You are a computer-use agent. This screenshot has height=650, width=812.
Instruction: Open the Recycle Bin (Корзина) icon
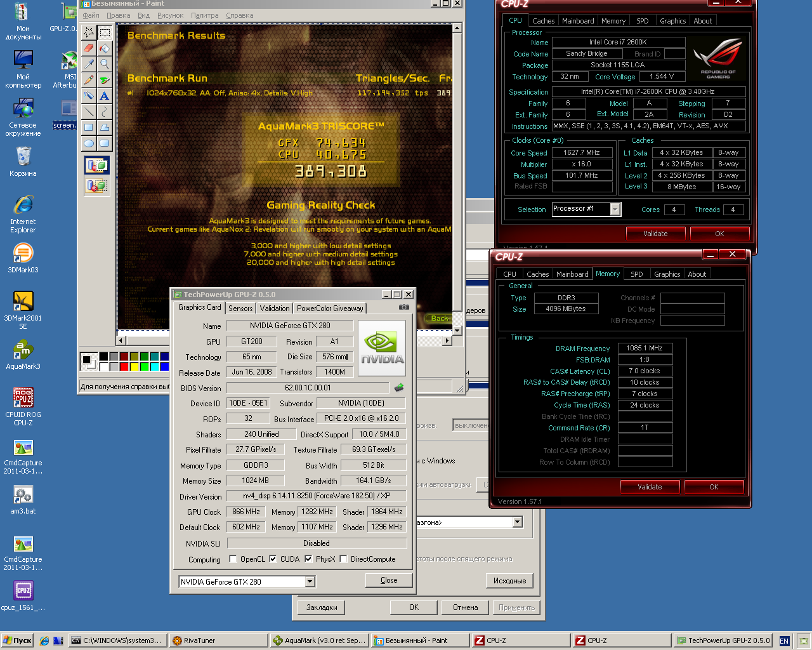[x=23, y=162]
